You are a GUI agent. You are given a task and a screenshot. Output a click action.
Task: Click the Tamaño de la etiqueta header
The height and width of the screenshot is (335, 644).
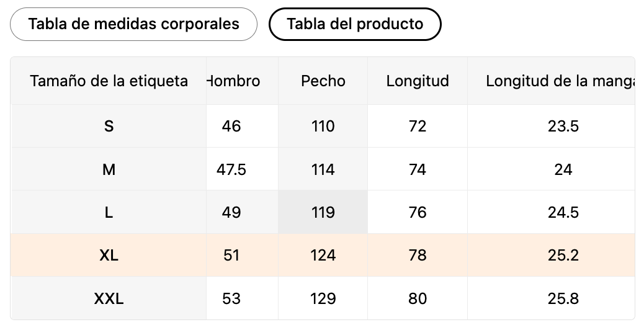(109, 81)
